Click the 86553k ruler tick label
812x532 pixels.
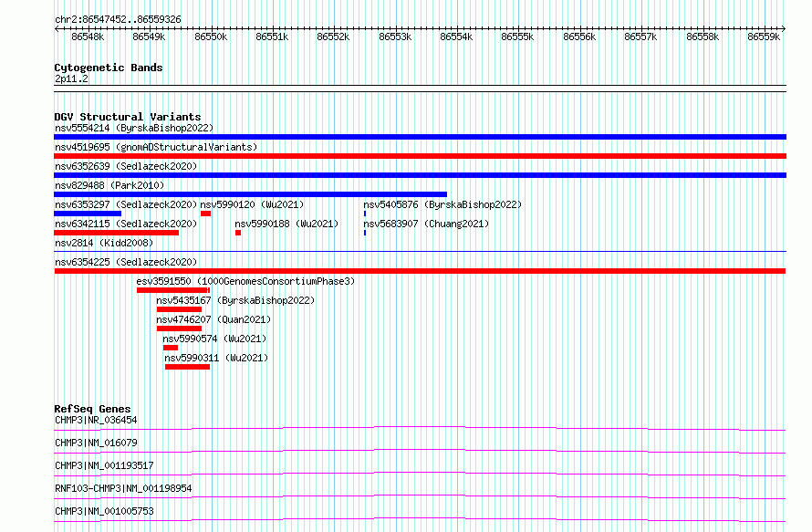tap(395, 37)
